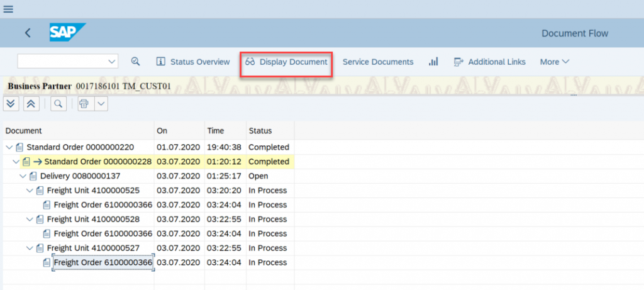Open the command field dropdown
The image size is (644, 290).
coord(112,62)
